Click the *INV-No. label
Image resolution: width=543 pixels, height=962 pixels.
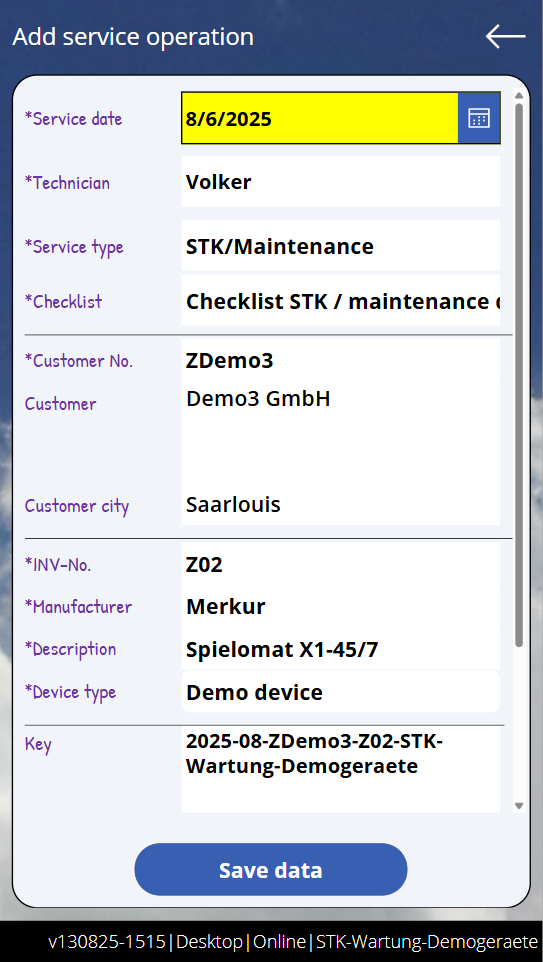[58, 564]
